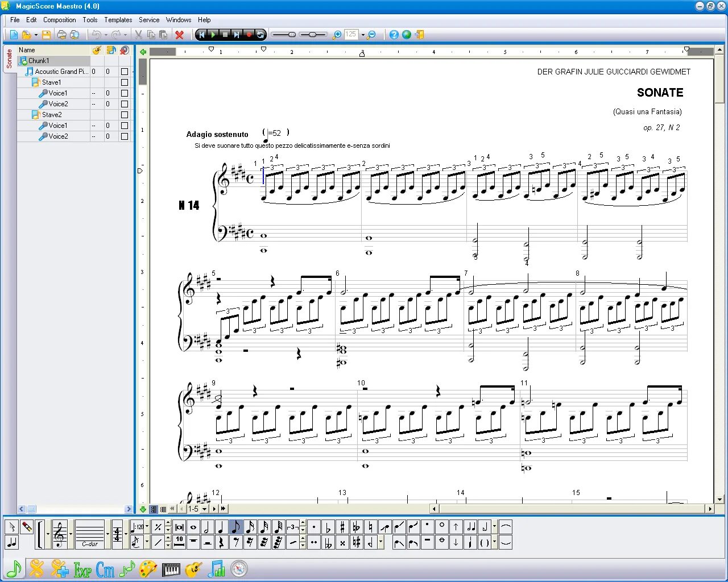Open the Templates menu
The image size is (728, 582).
[x=118, y=20]
